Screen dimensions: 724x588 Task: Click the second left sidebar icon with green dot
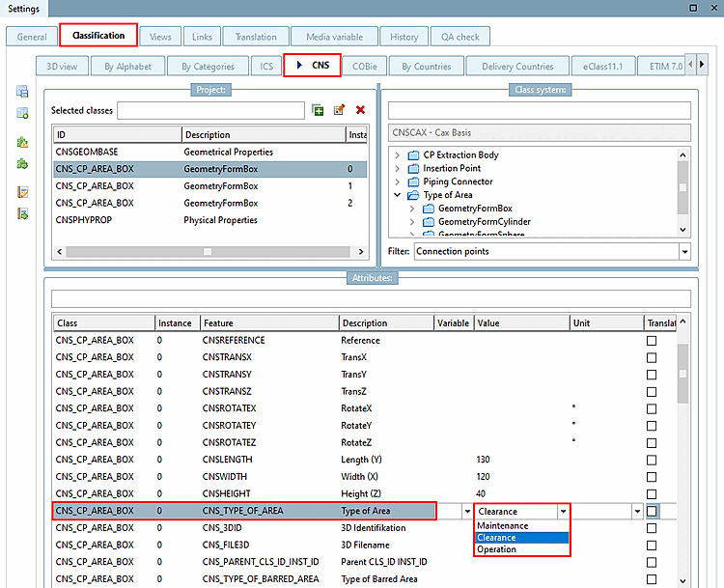tap(21, 113)
